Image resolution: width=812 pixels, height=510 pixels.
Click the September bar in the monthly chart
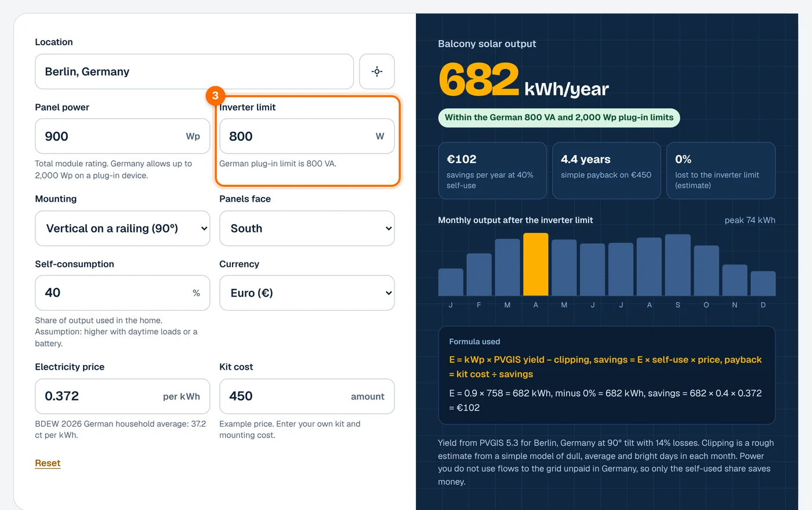click(x=677, y=265)
